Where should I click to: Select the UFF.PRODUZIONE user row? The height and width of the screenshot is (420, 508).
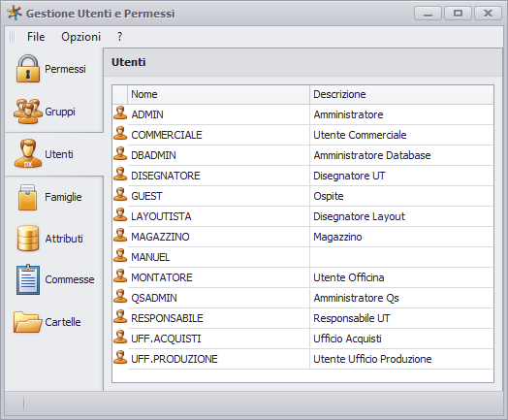(302, 359)
